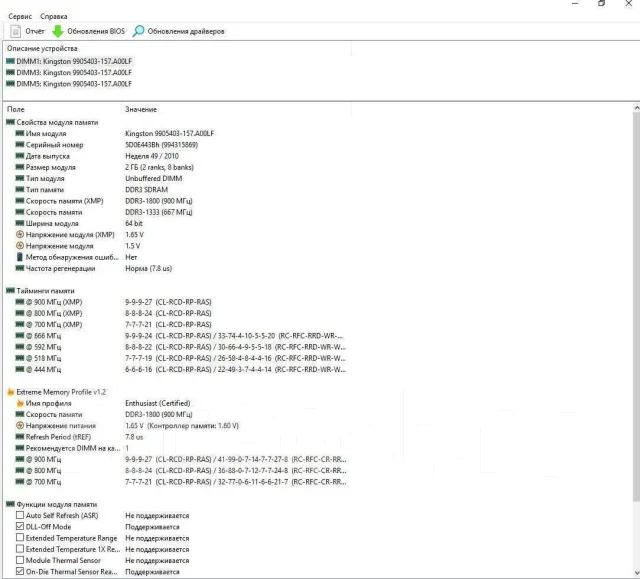Open the Справка menu

click(x=53, y=16)
